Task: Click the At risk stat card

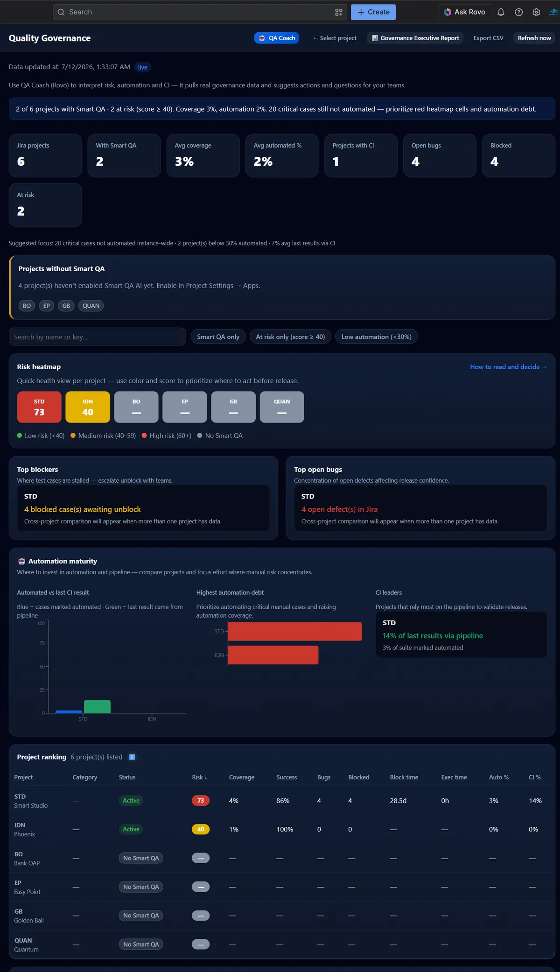Action: (x=45, y=205)
